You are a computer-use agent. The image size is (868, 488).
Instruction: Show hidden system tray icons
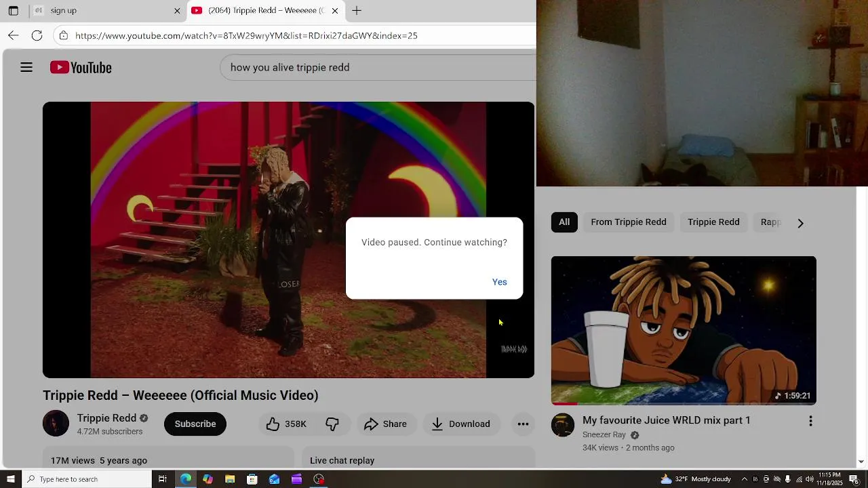pos(745,479)
